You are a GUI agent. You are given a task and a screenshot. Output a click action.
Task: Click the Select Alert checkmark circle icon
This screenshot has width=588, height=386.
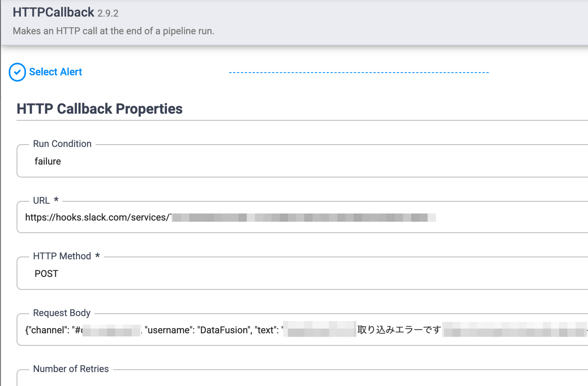[17, 72]
